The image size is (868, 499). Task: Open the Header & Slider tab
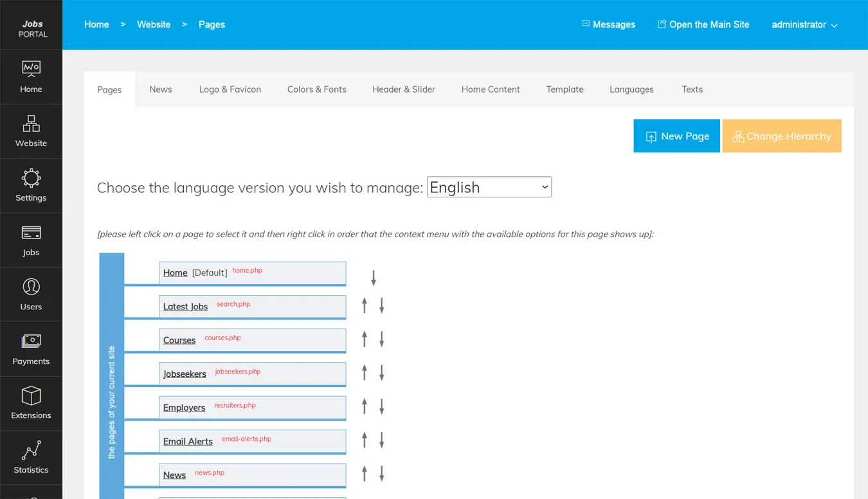click(x=404, y=89)
